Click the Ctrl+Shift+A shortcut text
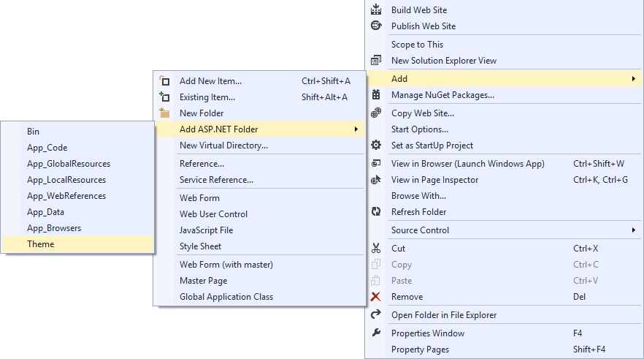Viewport: 644px width, 359px height. (x=326, y=80)
